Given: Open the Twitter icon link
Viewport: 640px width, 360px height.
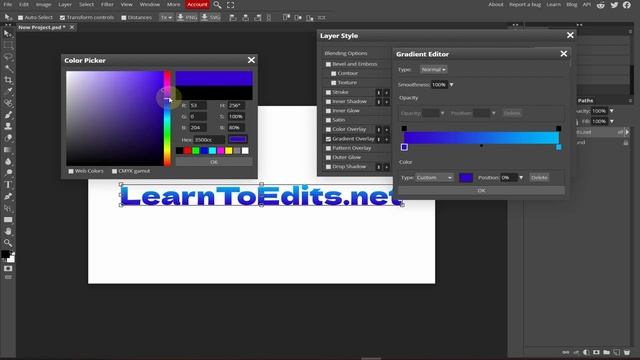Looking at the screenshot, I should coord(614,5).
